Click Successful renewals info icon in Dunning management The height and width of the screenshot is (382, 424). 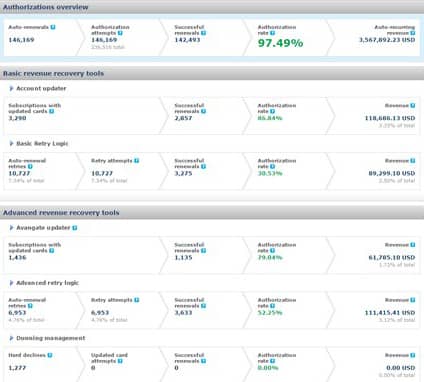point(203,361)
